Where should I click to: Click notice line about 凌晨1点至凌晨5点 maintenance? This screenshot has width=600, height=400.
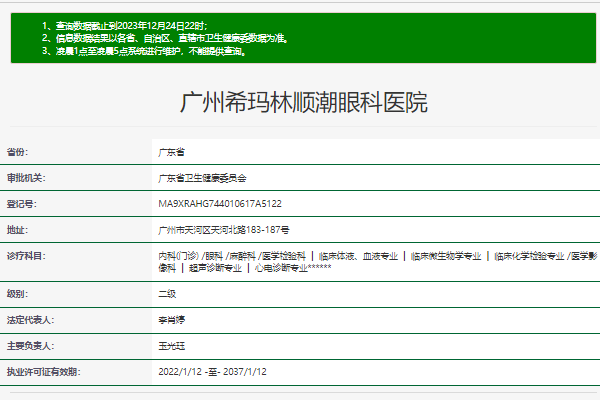[x=144, y=51]
